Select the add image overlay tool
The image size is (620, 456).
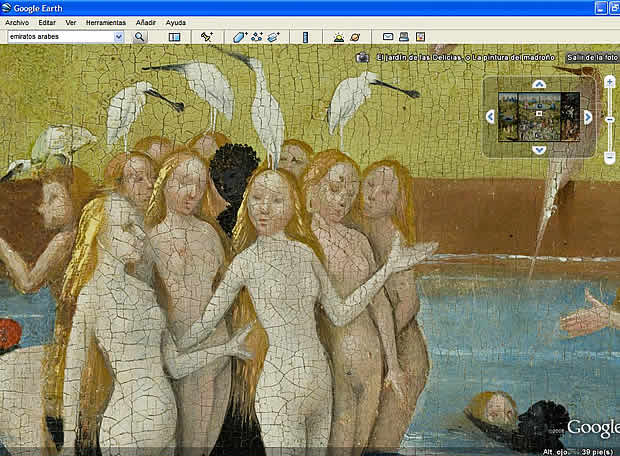272,37
